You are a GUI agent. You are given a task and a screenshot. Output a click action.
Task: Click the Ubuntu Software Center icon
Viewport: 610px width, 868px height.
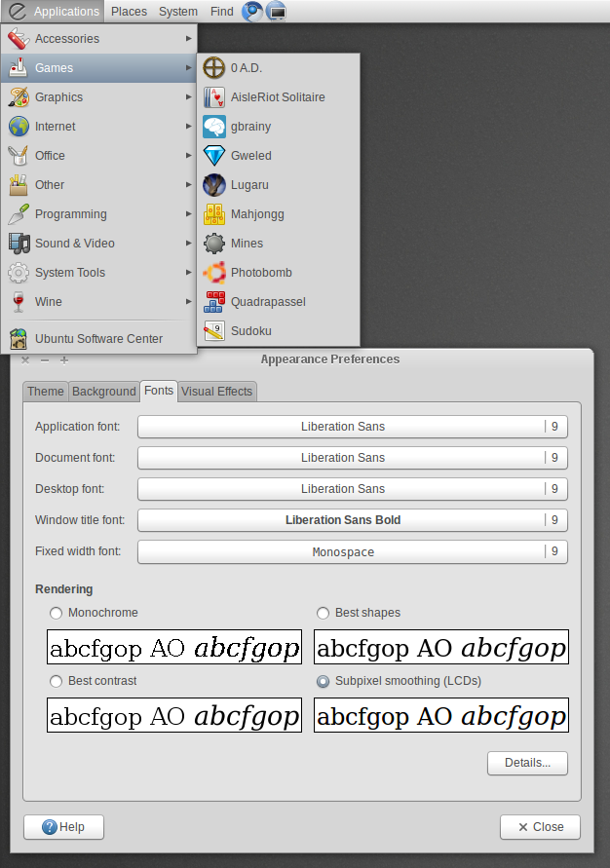pos(19,339)
